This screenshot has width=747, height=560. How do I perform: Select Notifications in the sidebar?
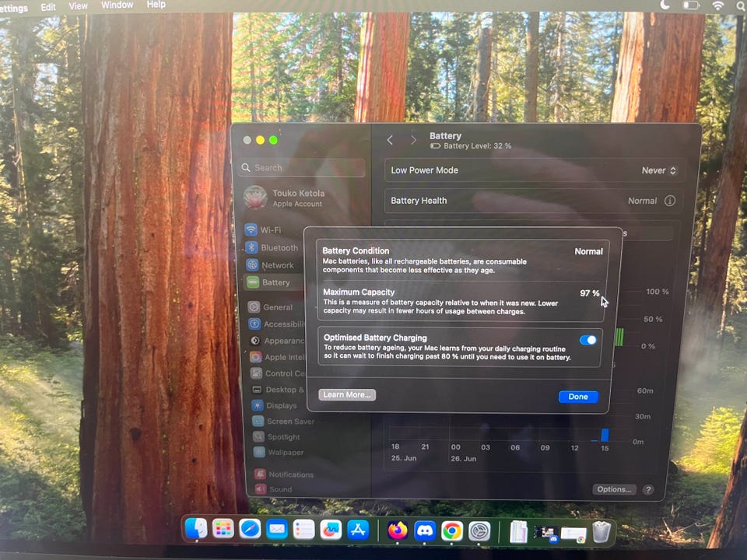click(285, 474)
